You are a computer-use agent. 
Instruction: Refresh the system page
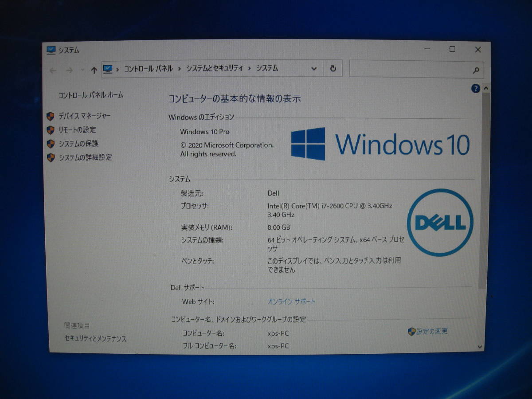[x=333, y=69]
